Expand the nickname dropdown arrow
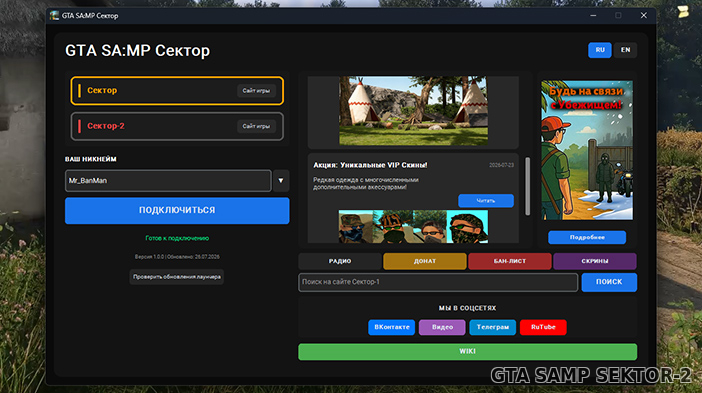This screenshot has height=393, width=702. click(x=281, y=181)
